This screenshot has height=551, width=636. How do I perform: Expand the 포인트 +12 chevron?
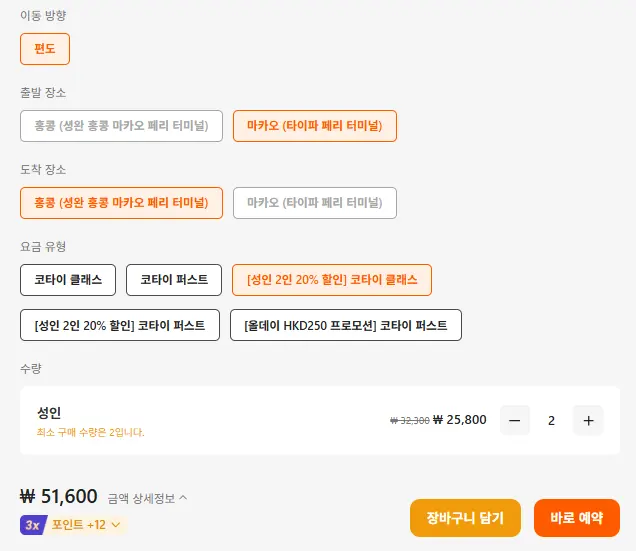[116, 525]
